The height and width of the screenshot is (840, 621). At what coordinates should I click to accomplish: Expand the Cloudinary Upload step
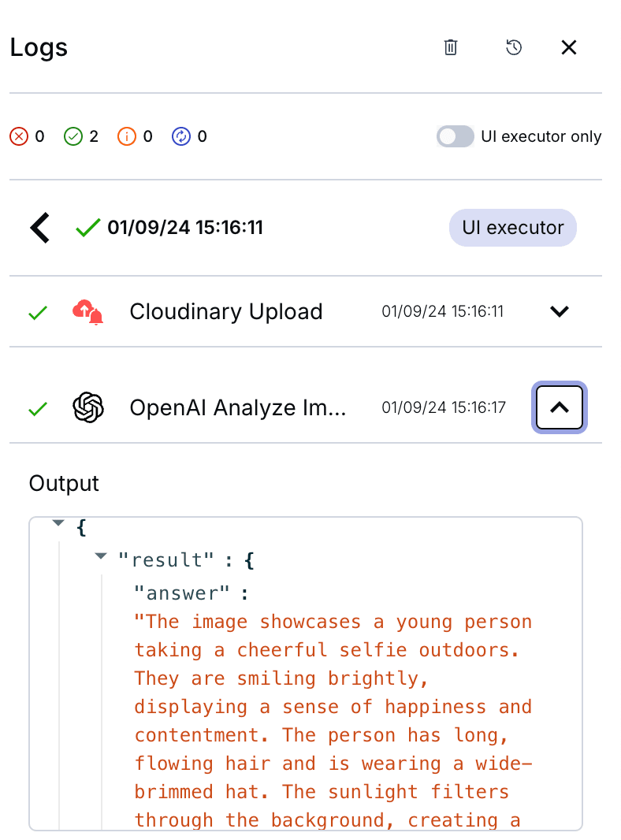[x=559, y=311]
